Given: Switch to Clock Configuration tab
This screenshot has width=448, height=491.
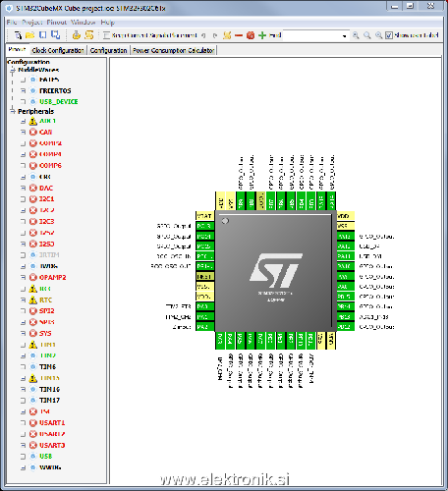Looking at the screenshot, I should (58, 50).
